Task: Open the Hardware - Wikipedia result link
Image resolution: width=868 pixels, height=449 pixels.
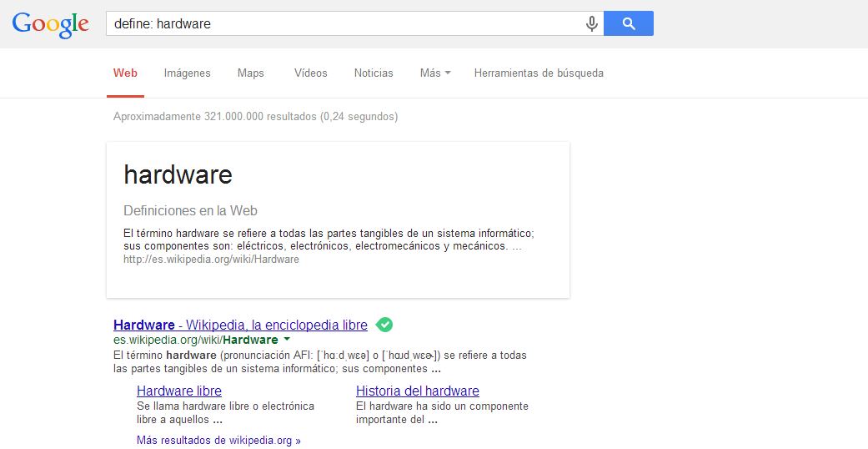Action: (240, 325)
